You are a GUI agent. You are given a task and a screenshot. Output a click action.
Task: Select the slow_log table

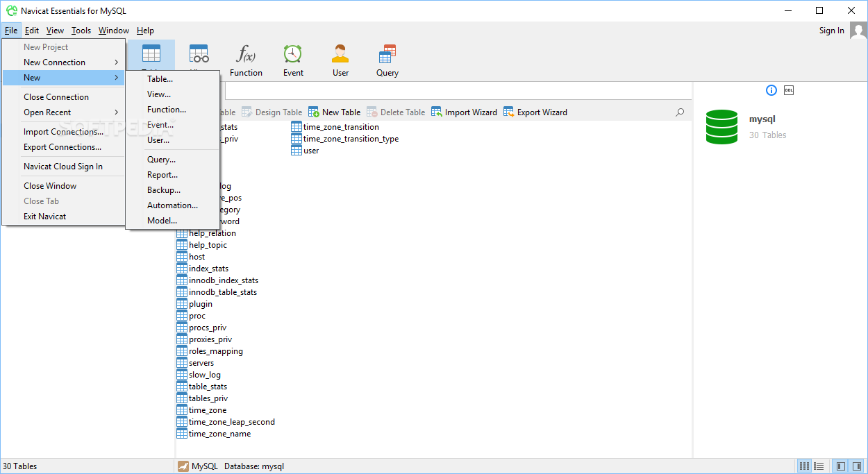tap(199, 375)
